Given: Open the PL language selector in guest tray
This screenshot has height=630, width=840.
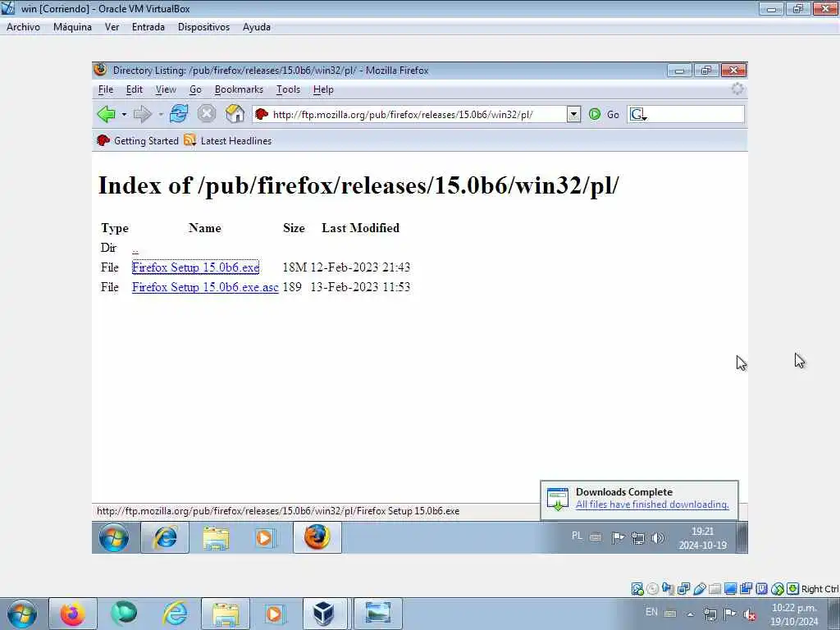Looking at the screenshot, I should (577, 536).
